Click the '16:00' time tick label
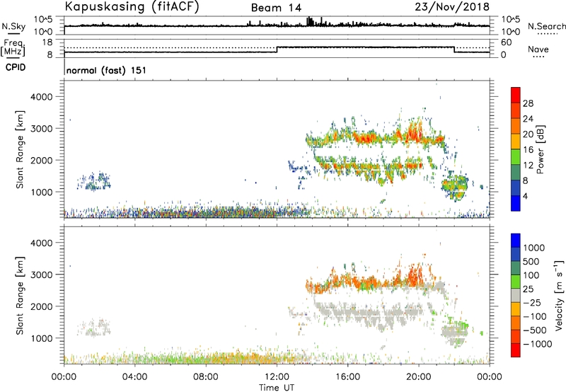Image resolution: width=566 pixels, height=392 pixels. 347,377
